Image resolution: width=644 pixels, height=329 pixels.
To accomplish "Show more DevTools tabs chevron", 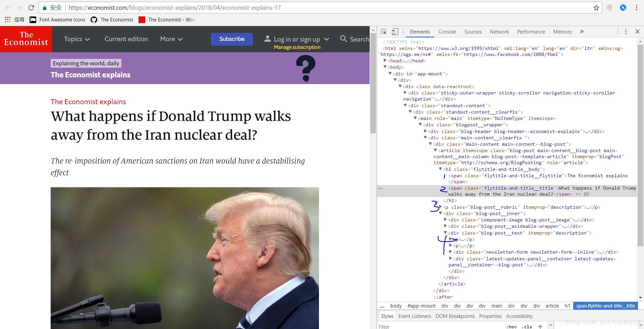I will [x=582, y=32].
